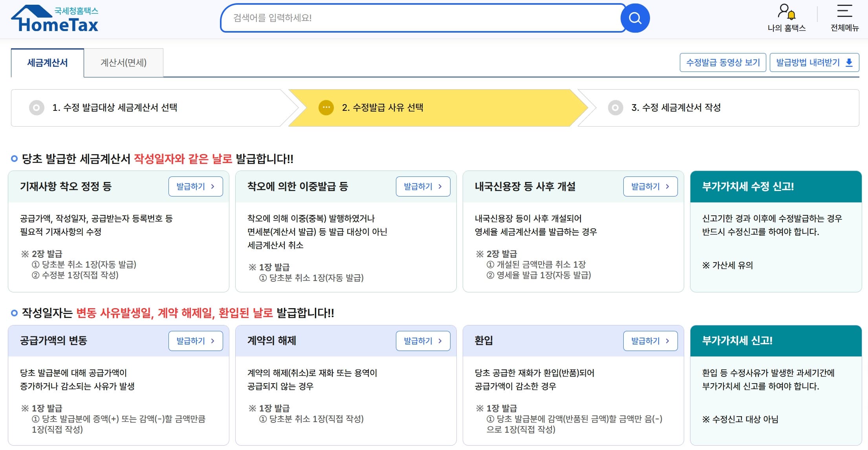Viewport: 868px width, 450px height.
Task: Click the chevron arrow inside 환입 발급하기 button
Action: pos(667,341)
